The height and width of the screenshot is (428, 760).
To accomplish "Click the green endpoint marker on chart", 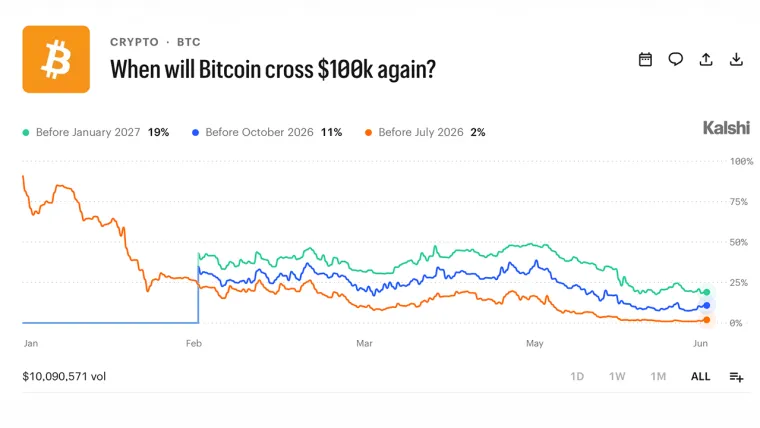I will (707, 292).
